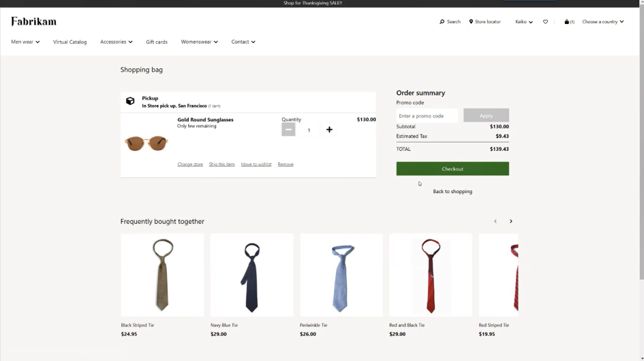The image size is (644, 361).
Task: Open Keiko account dropdown
Action: pyautogui.click(x=523, y=22)
